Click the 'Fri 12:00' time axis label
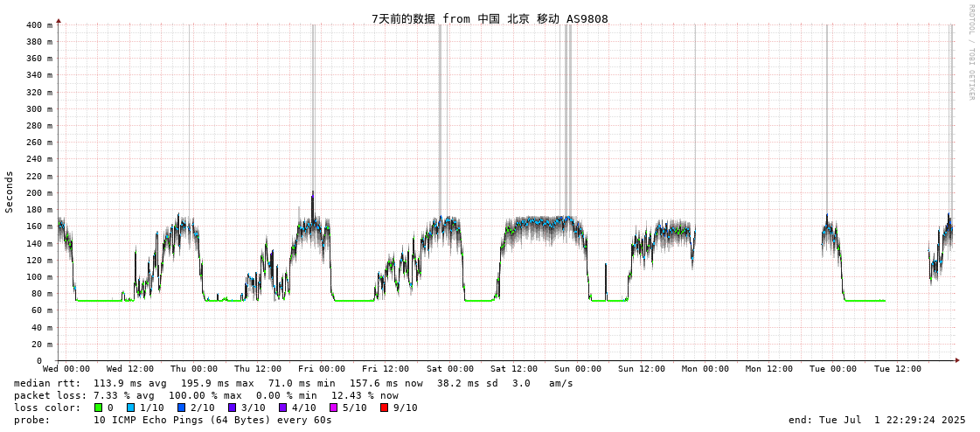Viewport: 980px width, 432px height. pos(386,369)
